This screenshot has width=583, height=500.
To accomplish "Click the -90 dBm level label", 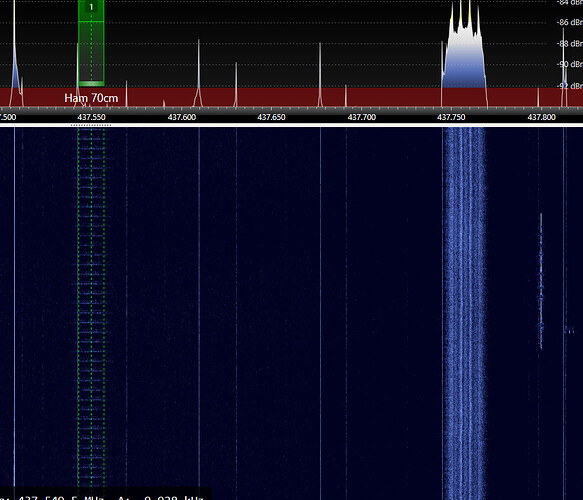I will 570,64.
